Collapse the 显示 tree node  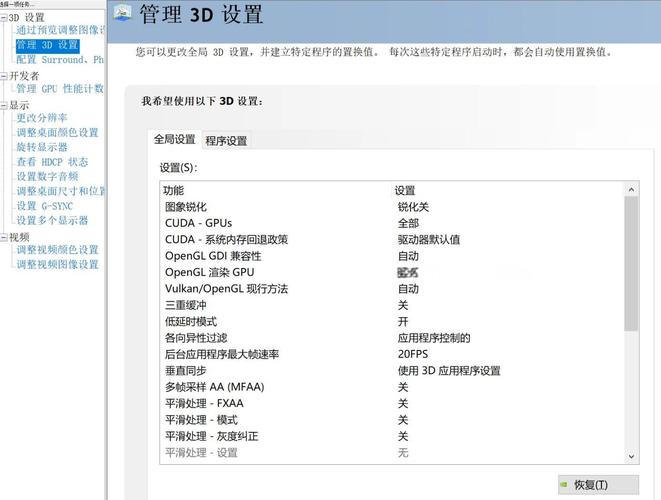click(4, 105)
